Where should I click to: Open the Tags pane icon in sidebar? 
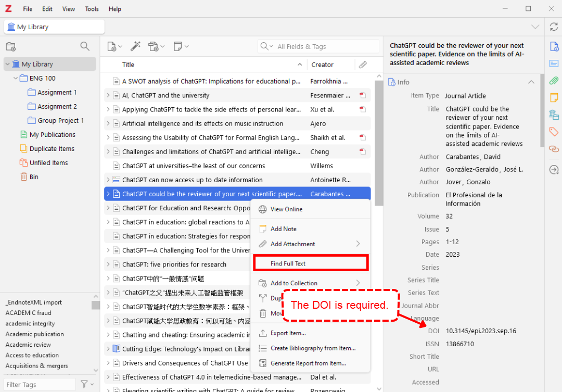(x=554, y=132)
